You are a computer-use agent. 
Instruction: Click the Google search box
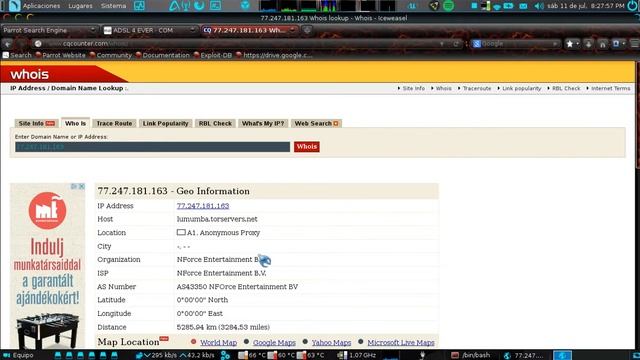(x=518, y=44)
